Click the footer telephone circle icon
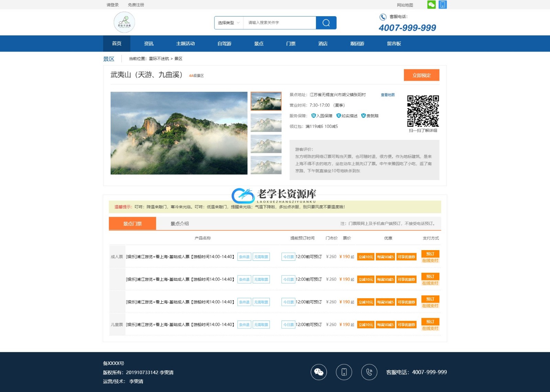 tap(369, 372)
